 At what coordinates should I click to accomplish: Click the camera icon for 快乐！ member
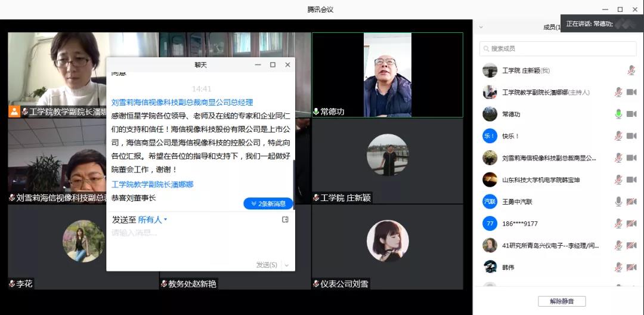(631, 136)
